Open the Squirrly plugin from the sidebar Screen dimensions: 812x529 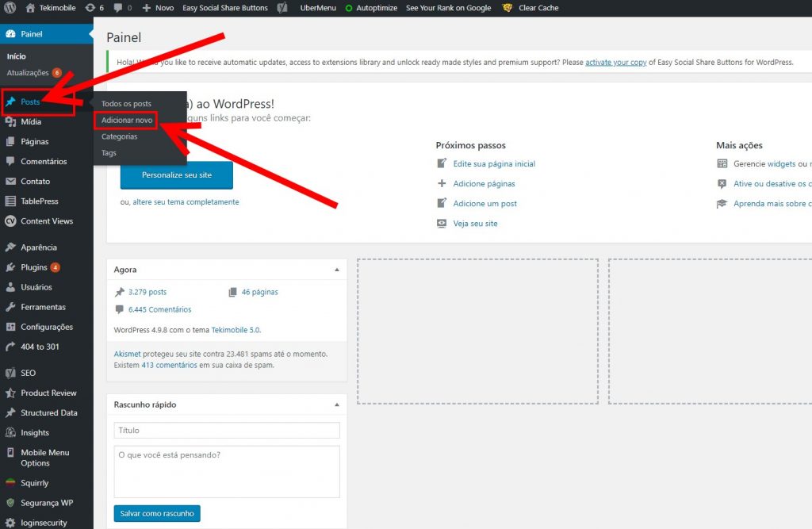click(x=34, y=482)
